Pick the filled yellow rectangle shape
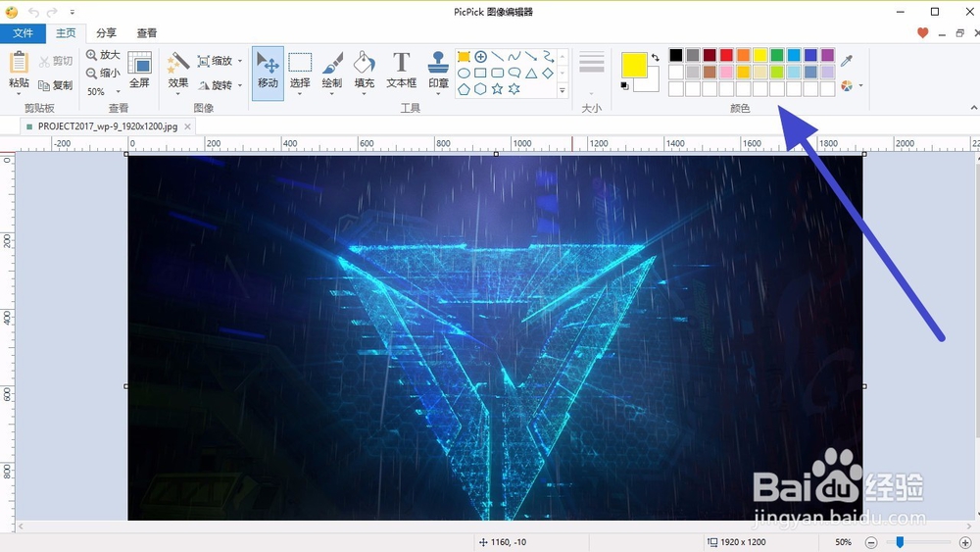This screenshot has height=552, width=980. [464, 57]
